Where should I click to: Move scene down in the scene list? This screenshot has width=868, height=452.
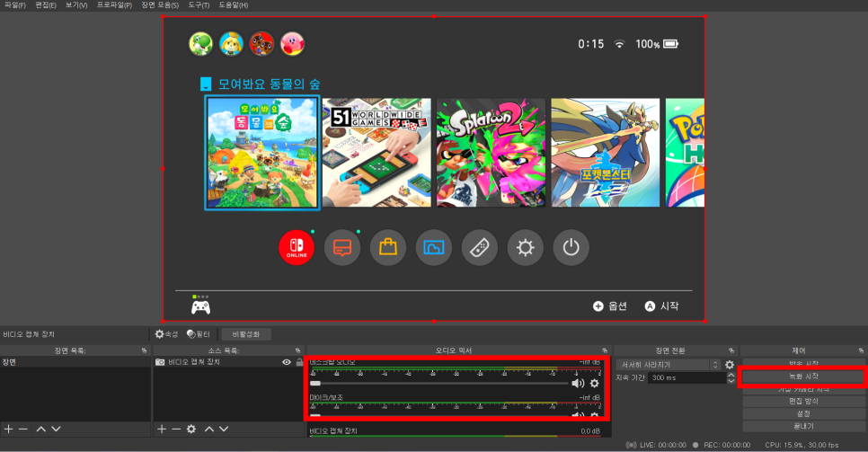[x=56, y=429]
